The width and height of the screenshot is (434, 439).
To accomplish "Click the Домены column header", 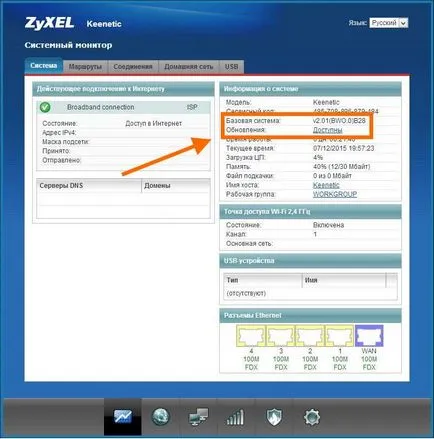I will (176, 186).
